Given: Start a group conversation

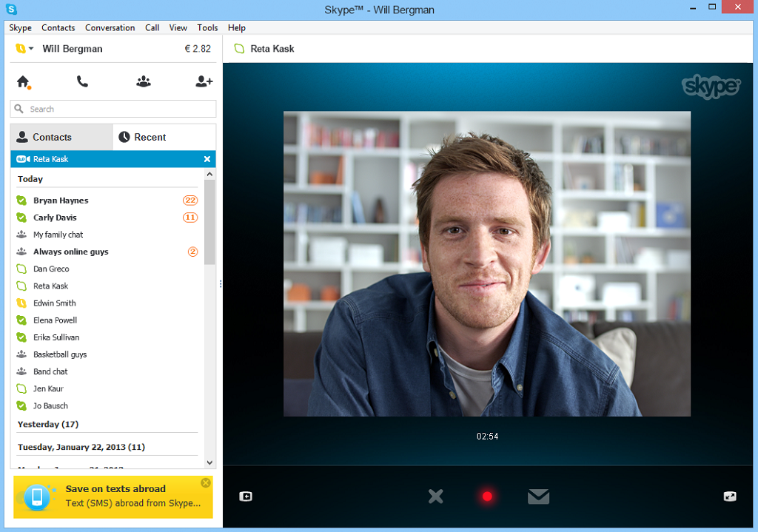Looking at the screenshot, I should point(143,81).
